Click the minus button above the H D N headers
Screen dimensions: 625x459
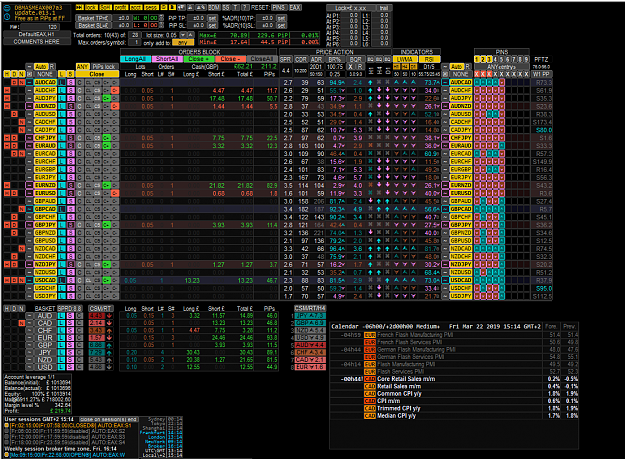pyautogui.click(x=29, y=67)
